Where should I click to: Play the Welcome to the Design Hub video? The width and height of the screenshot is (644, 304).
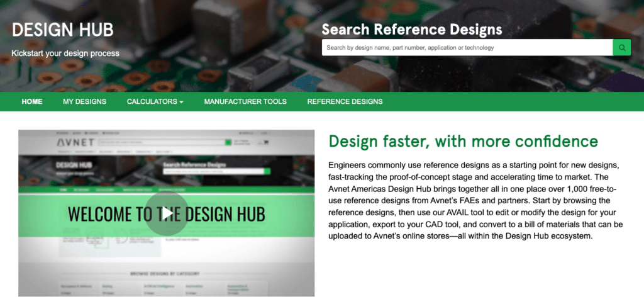(166, 213)
